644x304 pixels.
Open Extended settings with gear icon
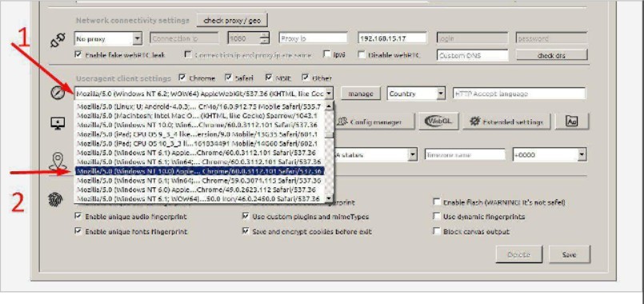pyautogui.click(x=506, y=122)
